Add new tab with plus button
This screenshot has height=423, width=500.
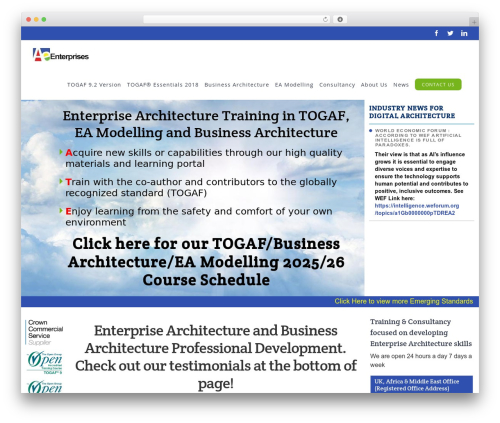click(x=474, y=22)
